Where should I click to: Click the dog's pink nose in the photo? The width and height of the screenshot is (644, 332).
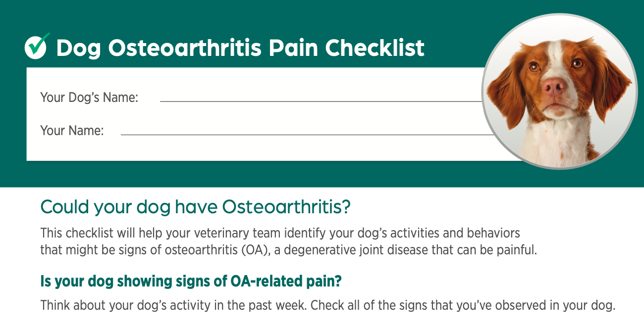pyautogui.click(x=554, y=88)
